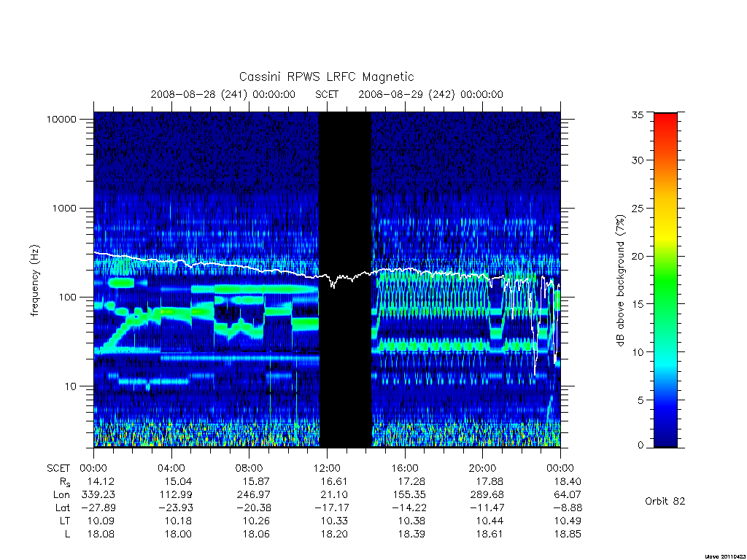Click the LT value '10.18'
Viewport: 747px width, 560px height.
(178, 521)
